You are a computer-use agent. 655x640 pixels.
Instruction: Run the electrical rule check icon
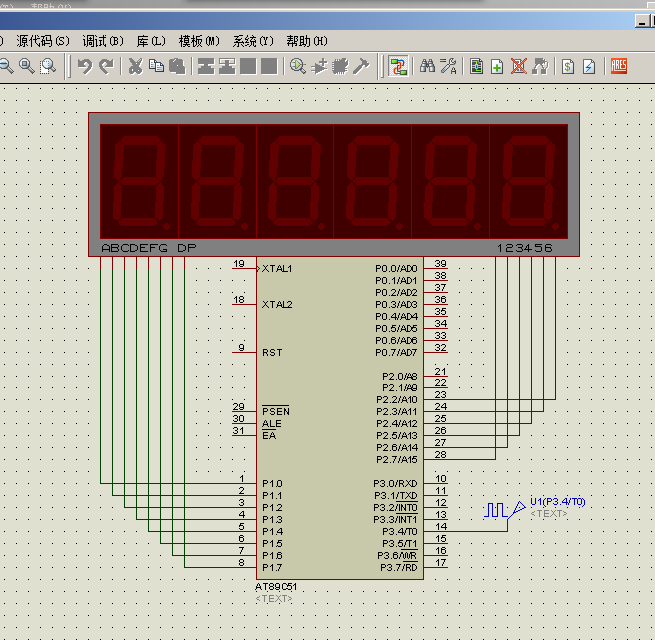coord(589,66)
